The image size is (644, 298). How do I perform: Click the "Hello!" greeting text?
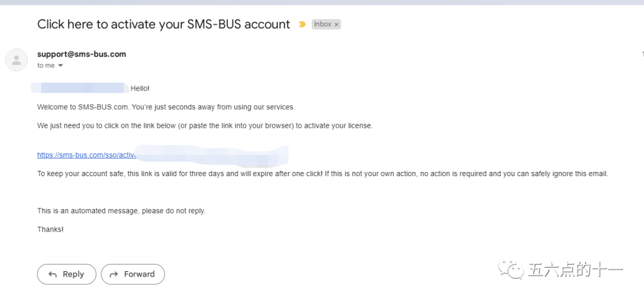(140, 88)
